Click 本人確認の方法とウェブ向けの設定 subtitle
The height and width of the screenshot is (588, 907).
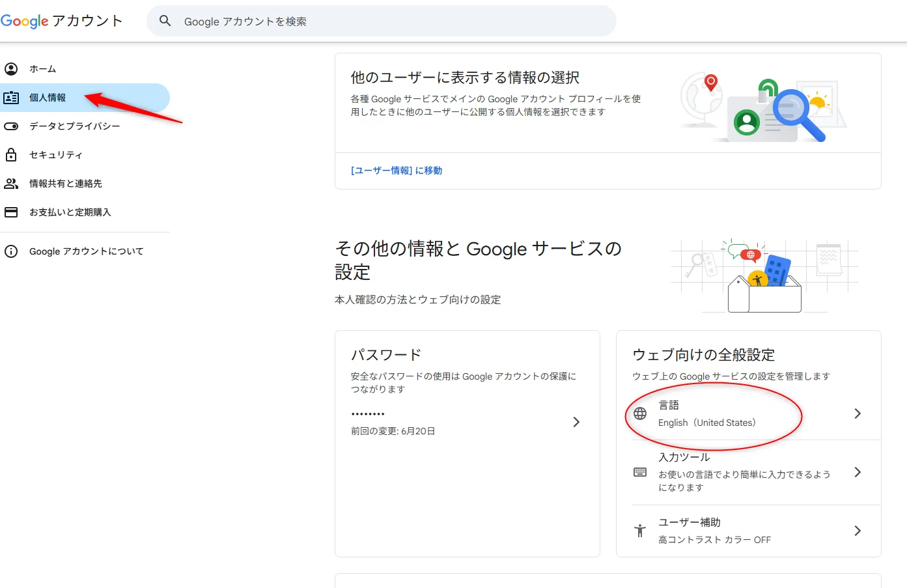pos(417,300)
